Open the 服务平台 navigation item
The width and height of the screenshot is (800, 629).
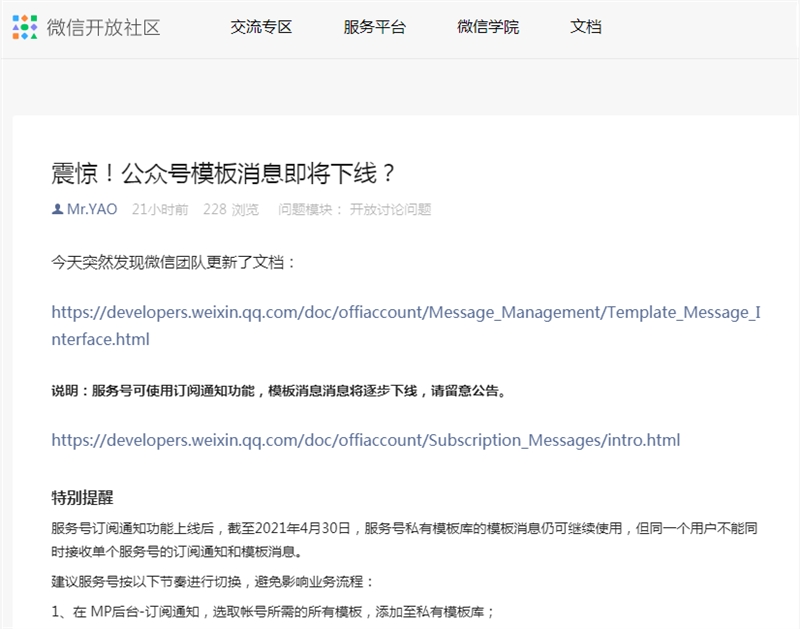[x=374, y=27]
